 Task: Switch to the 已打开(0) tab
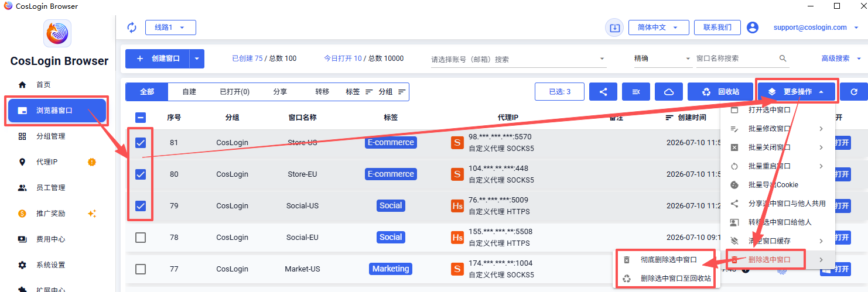pyautogui.click(x=234, y=92)
